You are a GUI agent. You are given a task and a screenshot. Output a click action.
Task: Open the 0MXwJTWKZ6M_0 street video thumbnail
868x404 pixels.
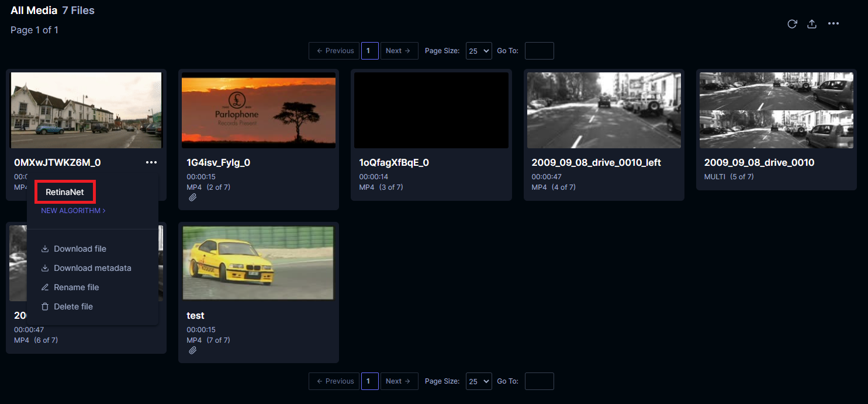(x=86, y=110)
